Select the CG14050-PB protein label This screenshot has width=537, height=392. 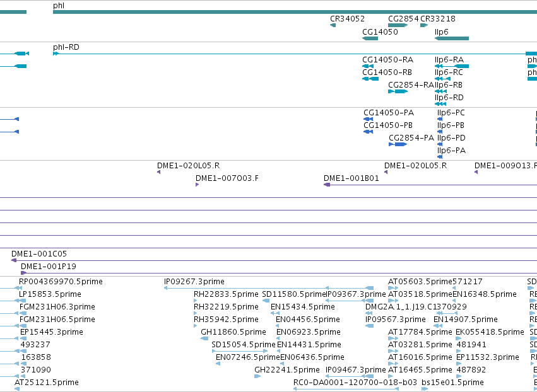tap(388, 125)
